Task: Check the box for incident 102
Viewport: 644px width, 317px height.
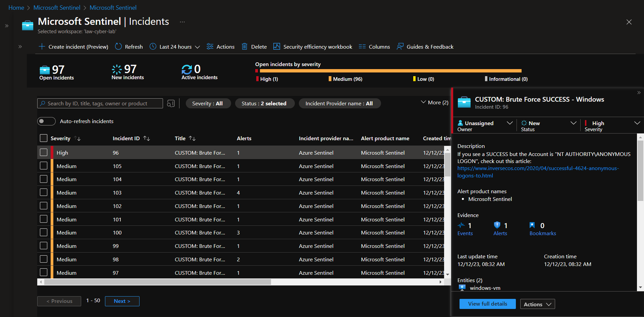Action: click(x=44, y=206)
